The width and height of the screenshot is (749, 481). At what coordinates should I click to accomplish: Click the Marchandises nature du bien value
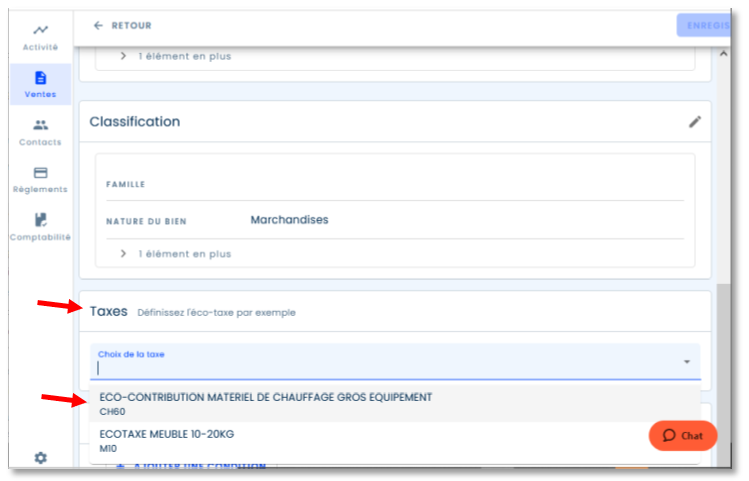[x=289, y=220]
